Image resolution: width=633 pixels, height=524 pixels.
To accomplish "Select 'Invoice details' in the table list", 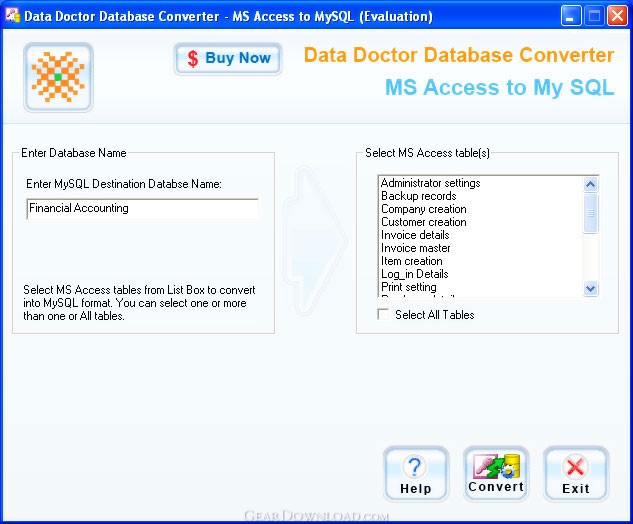I will click(481, 235).
